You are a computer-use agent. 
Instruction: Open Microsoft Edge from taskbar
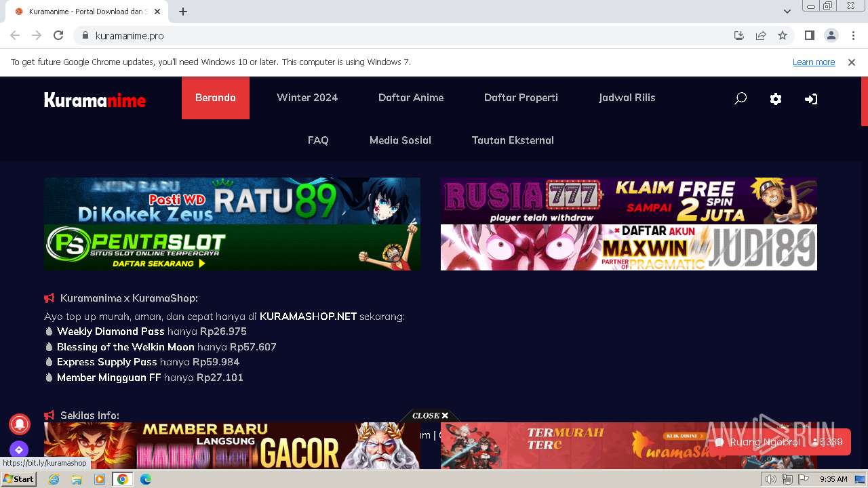click(x=146, y=479)
